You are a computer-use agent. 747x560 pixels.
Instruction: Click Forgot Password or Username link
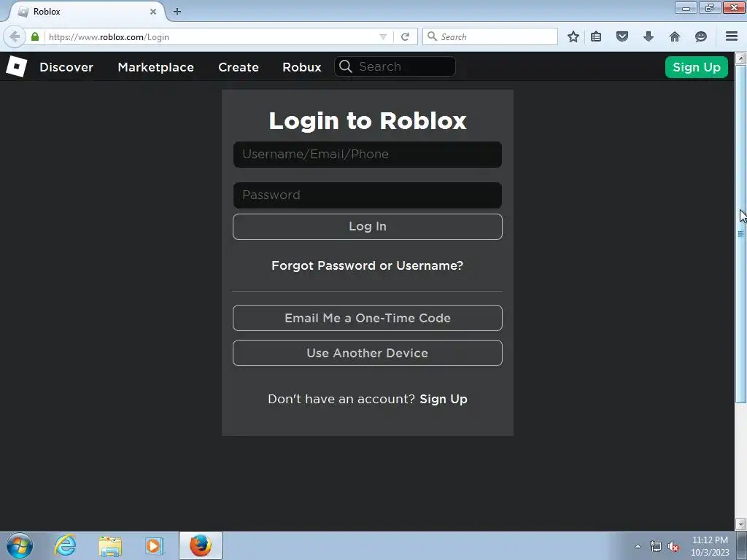click(368, 265)
